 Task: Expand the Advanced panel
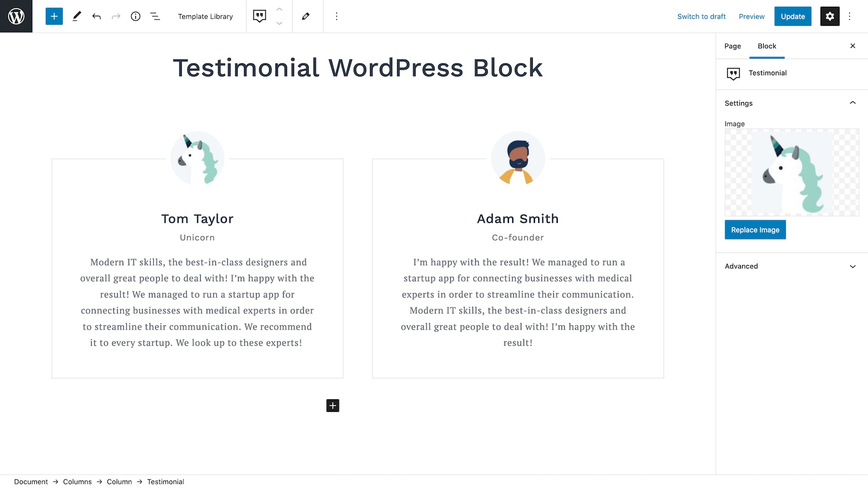click(x=792, y=266)
